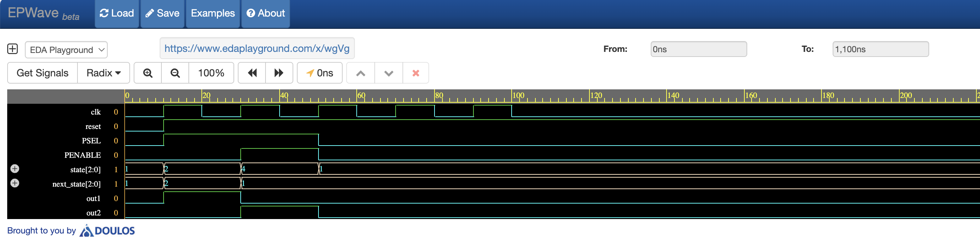Click the 100% zoom button

pos(211,73)
